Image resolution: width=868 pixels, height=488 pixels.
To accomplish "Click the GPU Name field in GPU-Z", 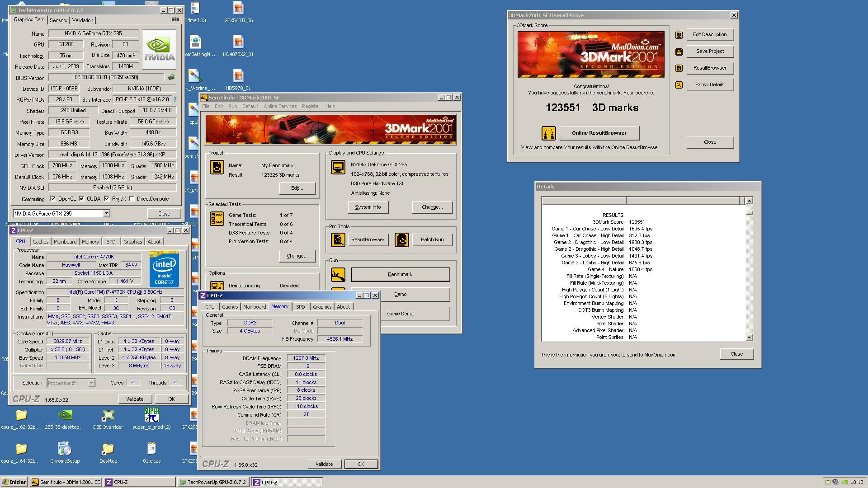I will tap(93, 33).
